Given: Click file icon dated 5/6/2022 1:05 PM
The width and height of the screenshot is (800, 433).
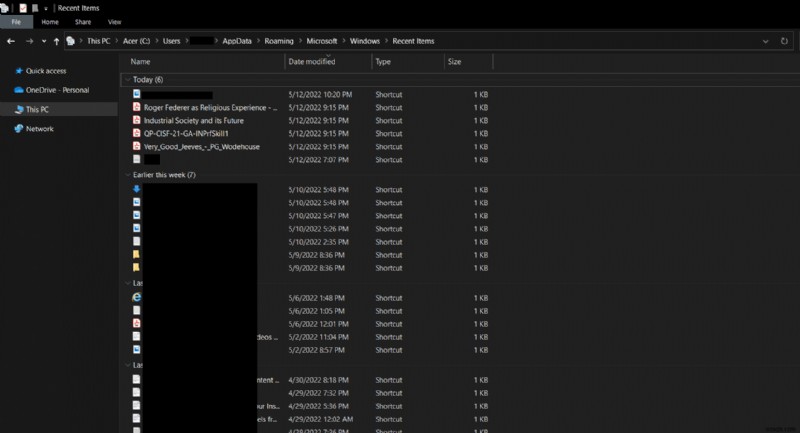Looking at the screenshot, I should [x=136, y=311].
